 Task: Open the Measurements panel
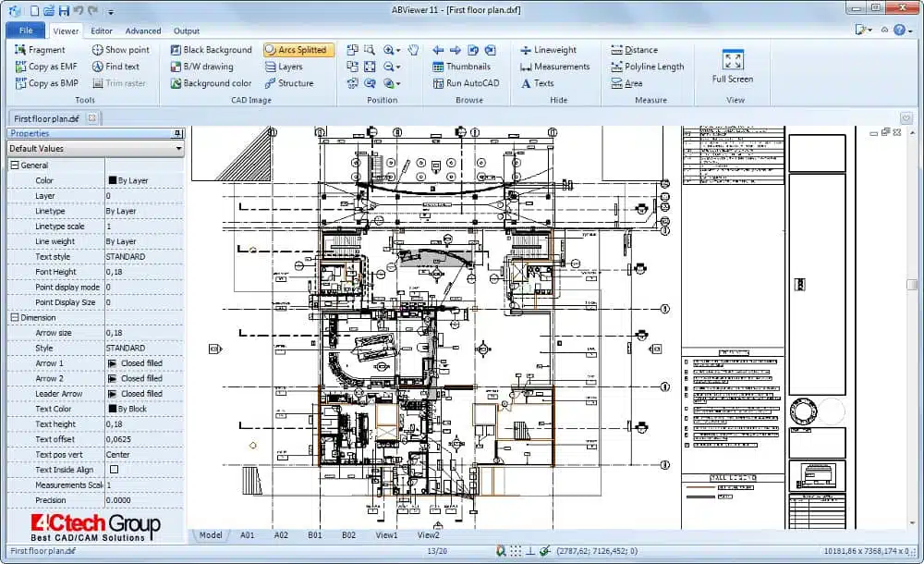pos(554,66)
